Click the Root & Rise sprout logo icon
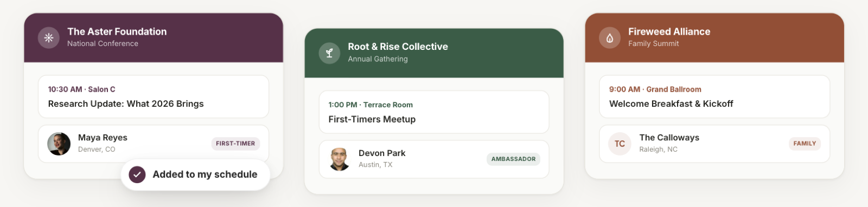 click(x=329, y=53)
